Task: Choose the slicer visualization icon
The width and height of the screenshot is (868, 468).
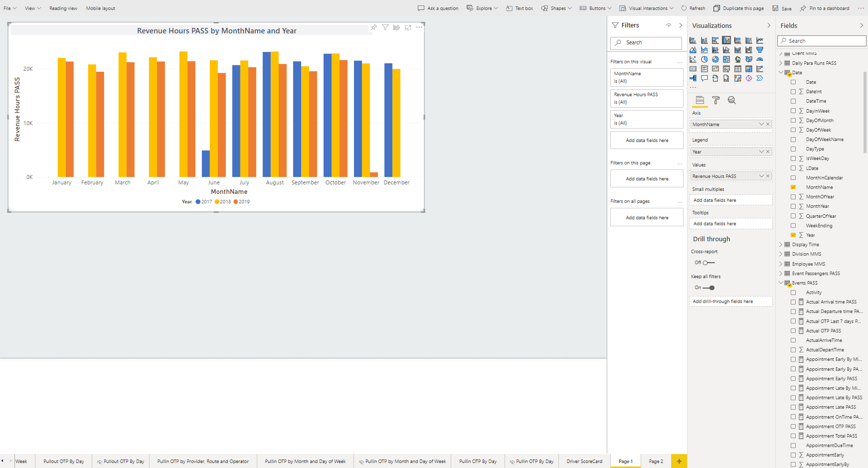Action: (726, 68)
